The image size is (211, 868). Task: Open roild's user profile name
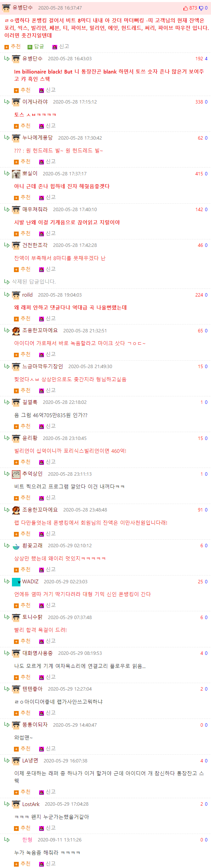[28, 295]
